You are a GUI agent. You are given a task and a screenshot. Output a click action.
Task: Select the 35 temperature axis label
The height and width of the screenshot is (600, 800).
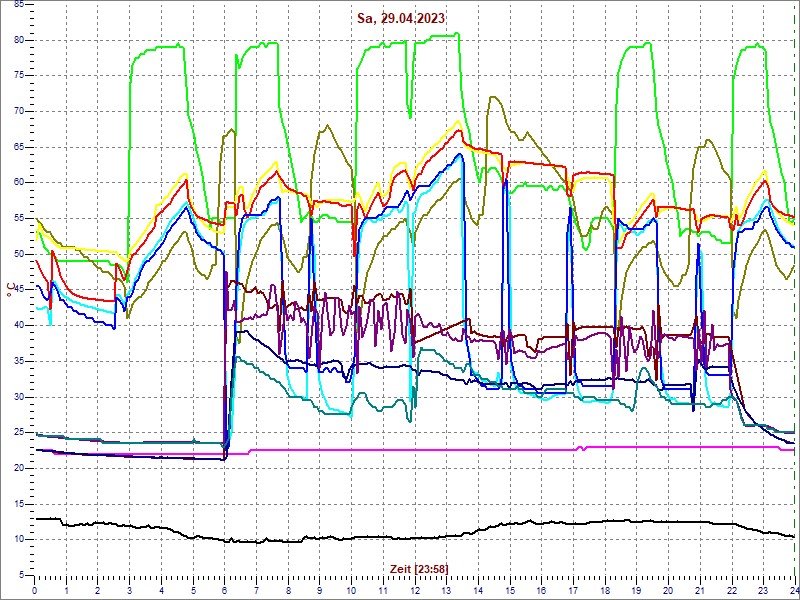[x=18, y=361]
